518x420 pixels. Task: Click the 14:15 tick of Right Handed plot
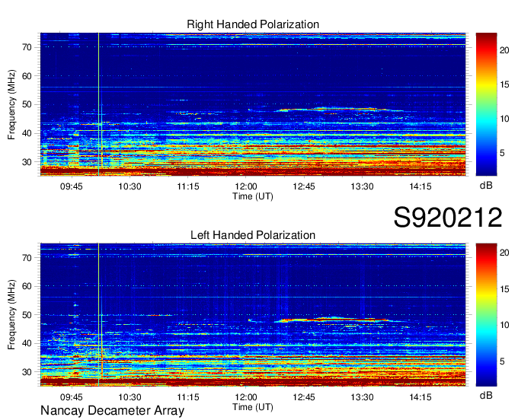420,186
